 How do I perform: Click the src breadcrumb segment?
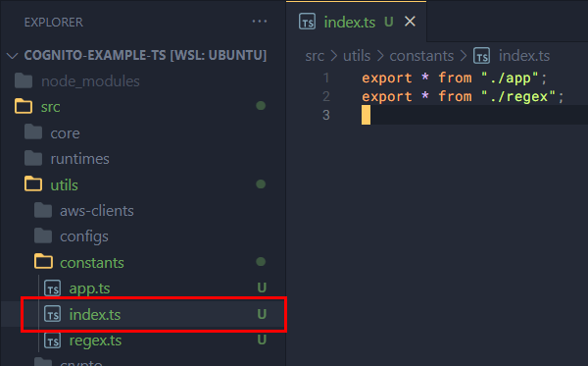point(315,56)
